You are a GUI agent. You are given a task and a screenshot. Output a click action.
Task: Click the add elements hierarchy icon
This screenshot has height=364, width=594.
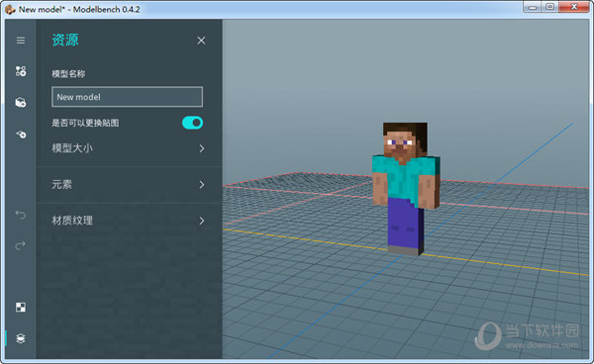pyautogui.click(x=21, y=71)
